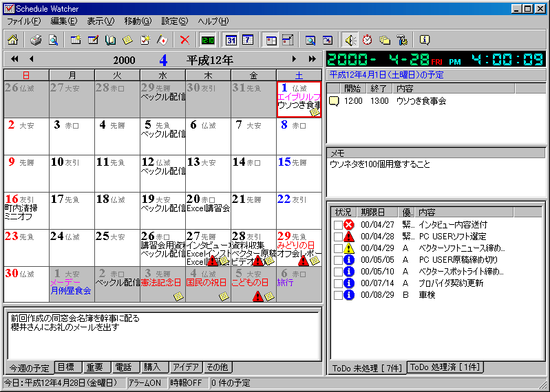Jump forward a year with double right arrow
This screenshot has height=392, width=550.
pos(312,60)
